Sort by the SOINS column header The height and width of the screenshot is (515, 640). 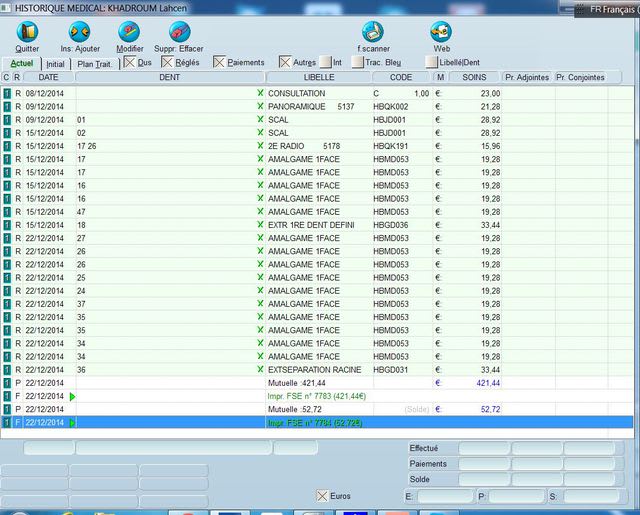475,77
